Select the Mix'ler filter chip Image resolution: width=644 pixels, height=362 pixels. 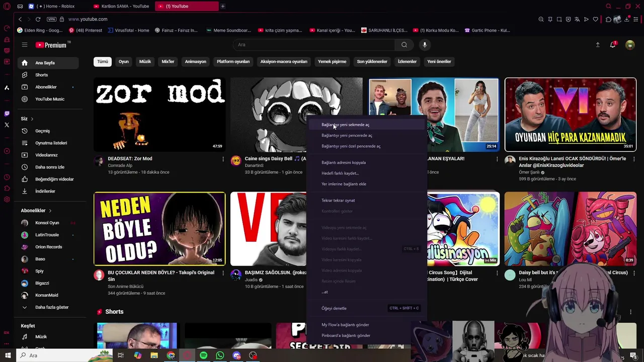coord(168,61)
